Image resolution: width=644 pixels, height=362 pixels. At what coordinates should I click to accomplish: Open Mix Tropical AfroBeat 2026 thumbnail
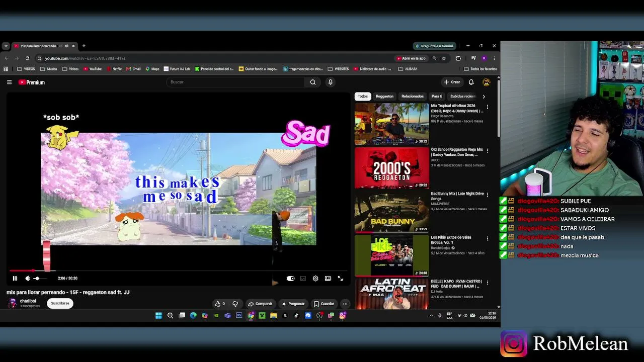(392, 124)
